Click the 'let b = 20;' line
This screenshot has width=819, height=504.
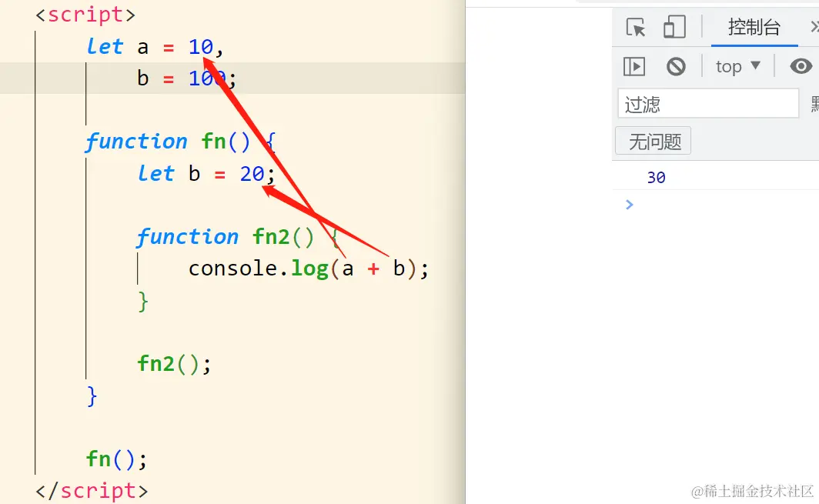tap(206, 173)
